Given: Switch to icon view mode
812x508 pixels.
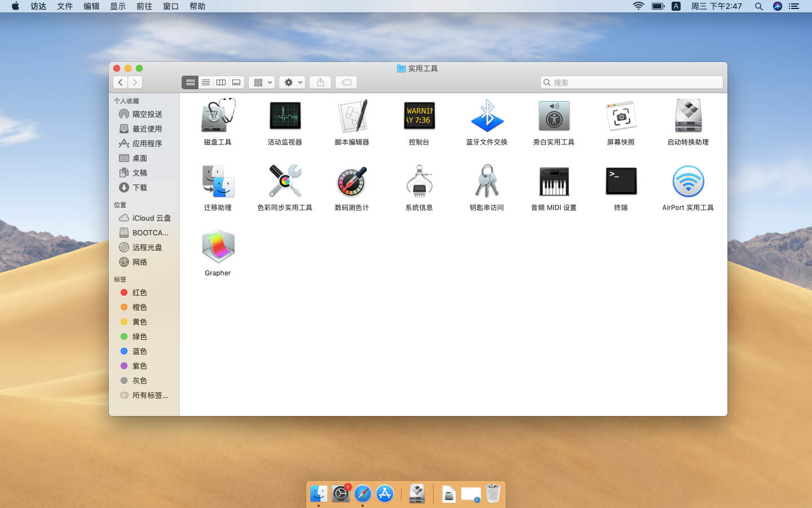Looking at the screenshot, I should (x=190, y=82).
